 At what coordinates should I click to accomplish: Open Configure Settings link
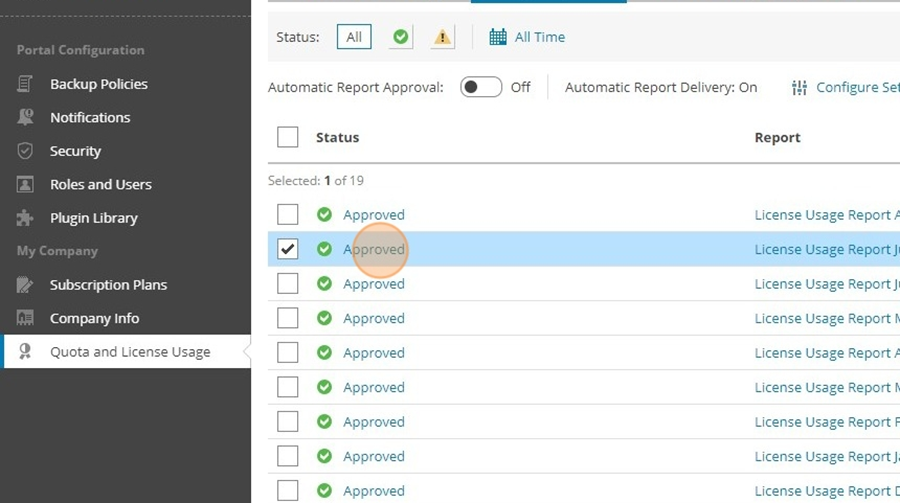pyautogui.click(x=858, y=87)
